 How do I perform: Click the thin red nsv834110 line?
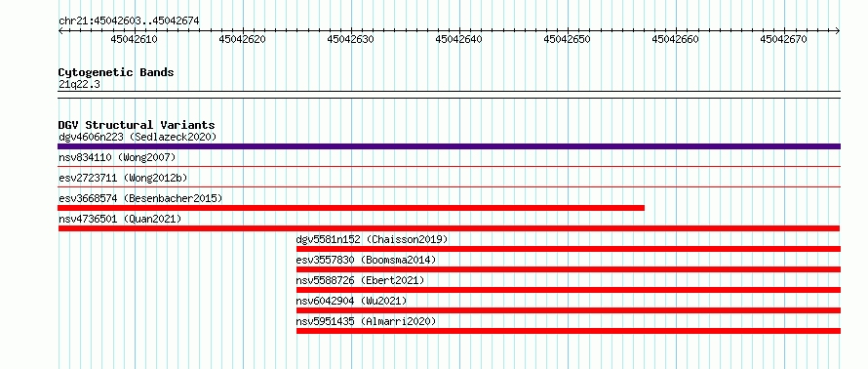point(449,166)
